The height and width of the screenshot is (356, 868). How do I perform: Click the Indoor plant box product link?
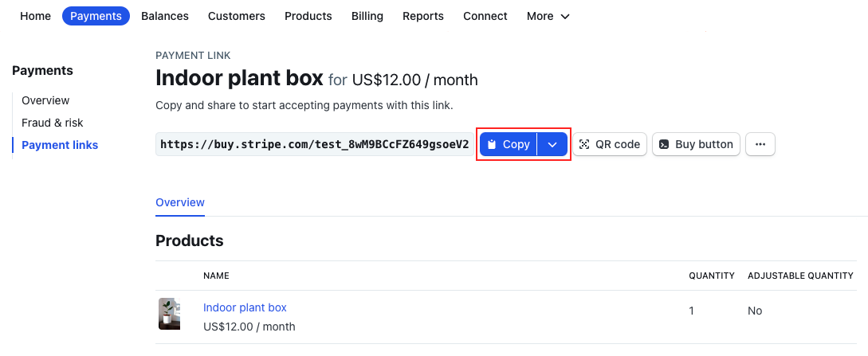pyautogui.click(x=245, y=307)
